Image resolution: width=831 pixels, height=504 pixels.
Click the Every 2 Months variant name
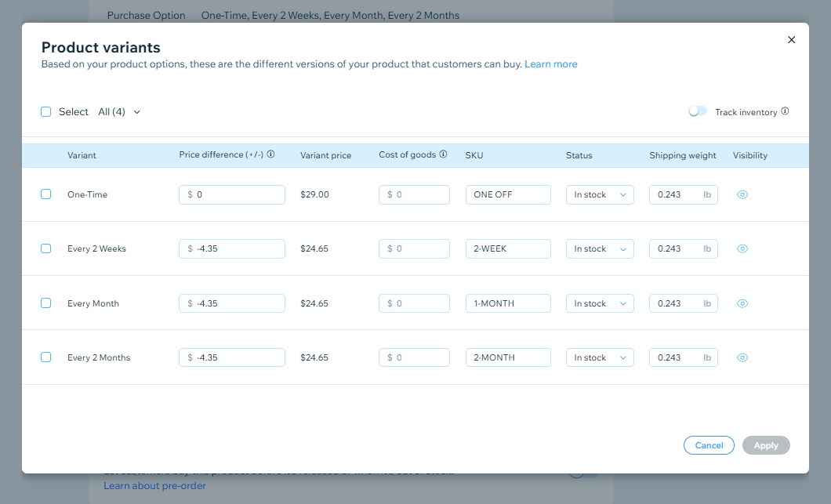[99, 357]
